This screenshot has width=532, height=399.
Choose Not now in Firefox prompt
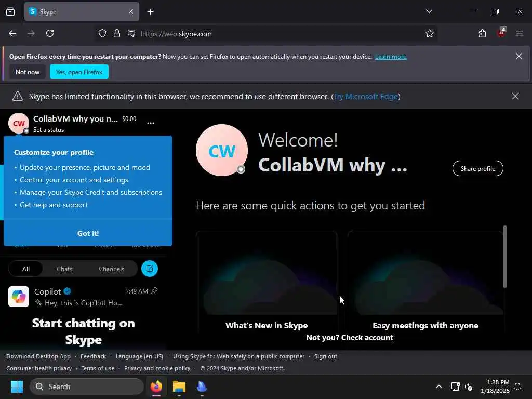click(x=28, y=72)
